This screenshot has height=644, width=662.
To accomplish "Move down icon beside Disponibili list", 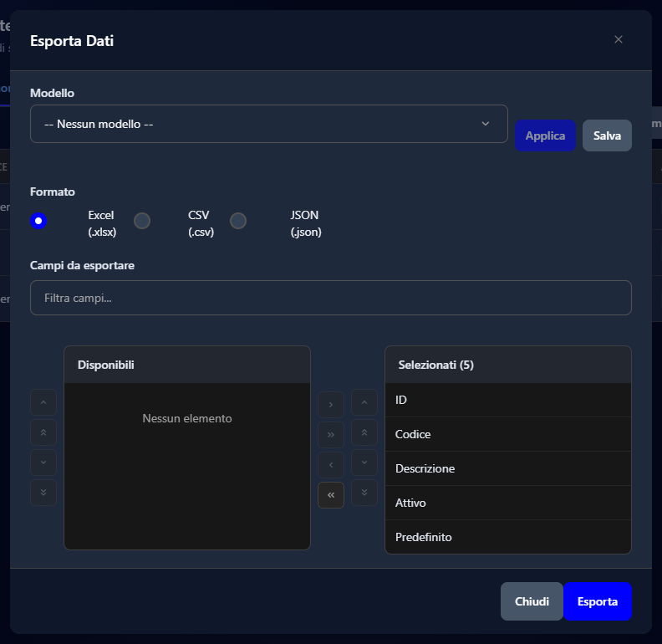I will point(43,463).
